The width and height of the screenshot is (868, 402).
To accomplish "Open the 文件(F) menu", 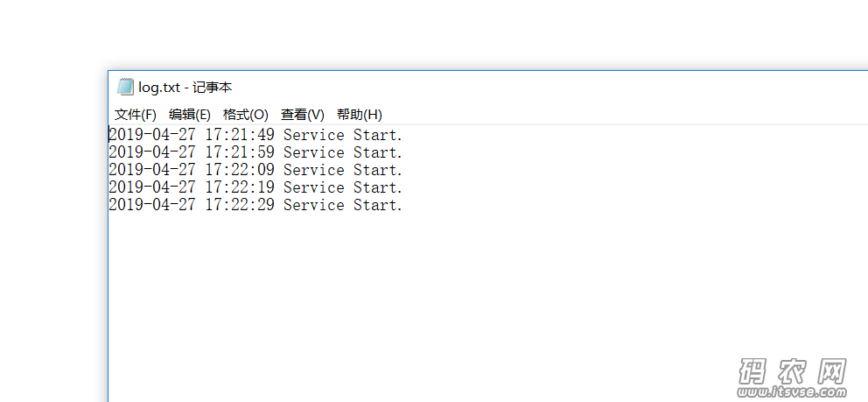I will point(136,115).
